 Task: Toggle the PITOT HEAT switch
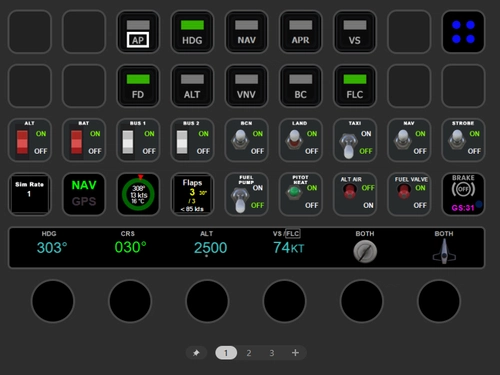[301, 194]
